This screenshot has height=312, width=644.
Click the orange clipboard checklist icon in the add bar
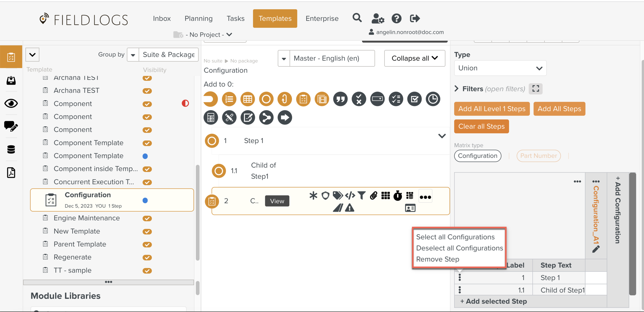(303, 99)
